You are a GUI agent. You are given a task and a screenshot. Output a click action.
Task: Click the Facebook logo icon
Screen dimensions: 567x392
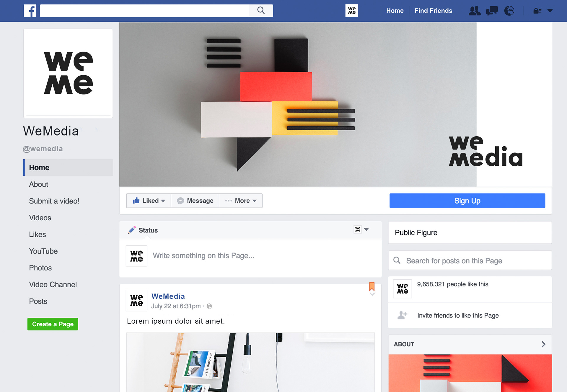pos(30,11)
